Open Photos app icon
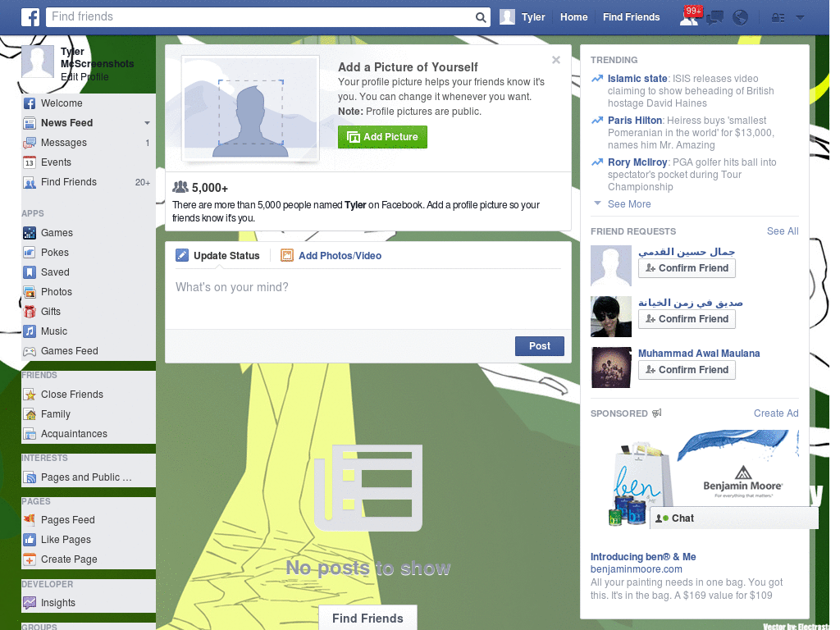The image size is (840, 630). (30, 292)
